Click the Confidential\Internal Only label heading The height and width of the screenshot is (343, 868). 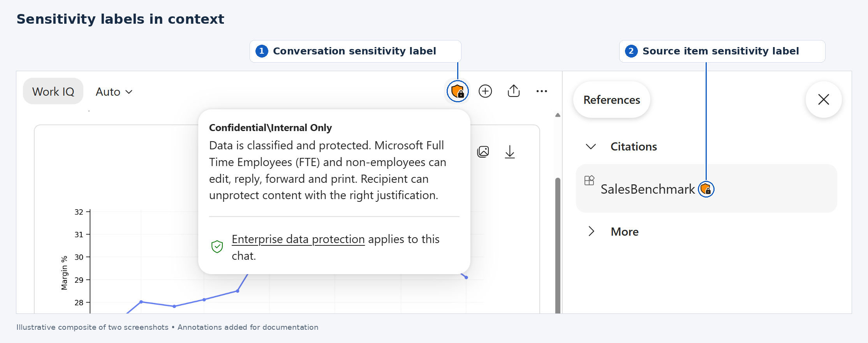point(270,128)
